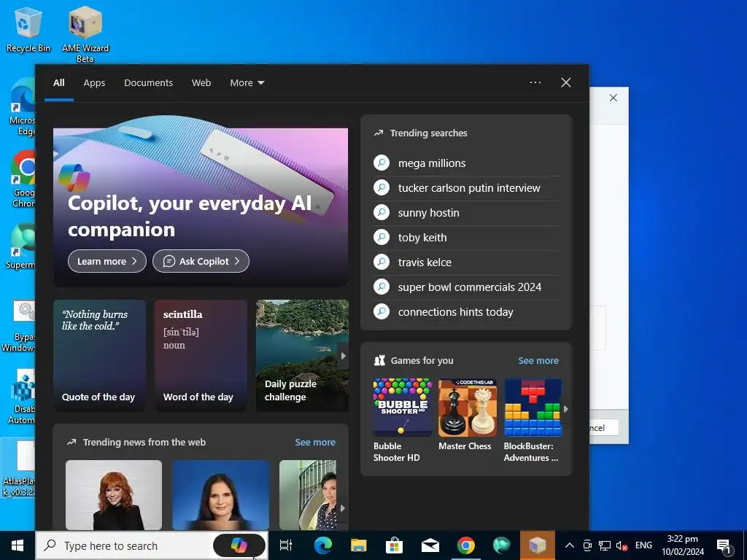Show hidden system tray icons
The height and width of the screenshot is (560, 747).
(x=569, y=545)
